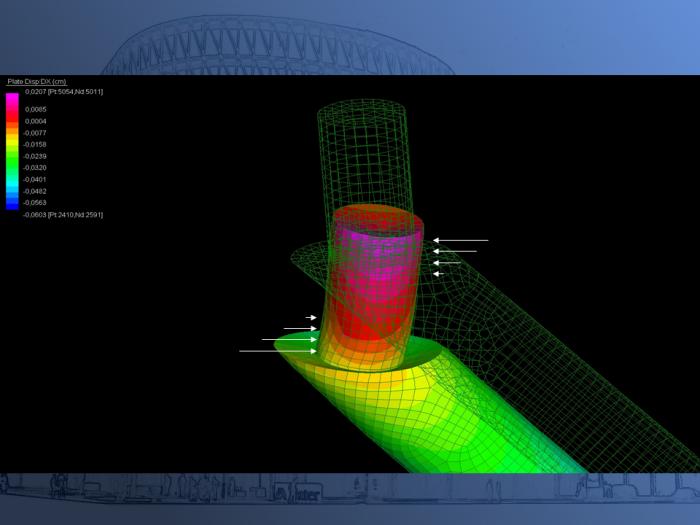
Task: Click the orange legend band beside -0,0077
Action: tap(12, 132)
